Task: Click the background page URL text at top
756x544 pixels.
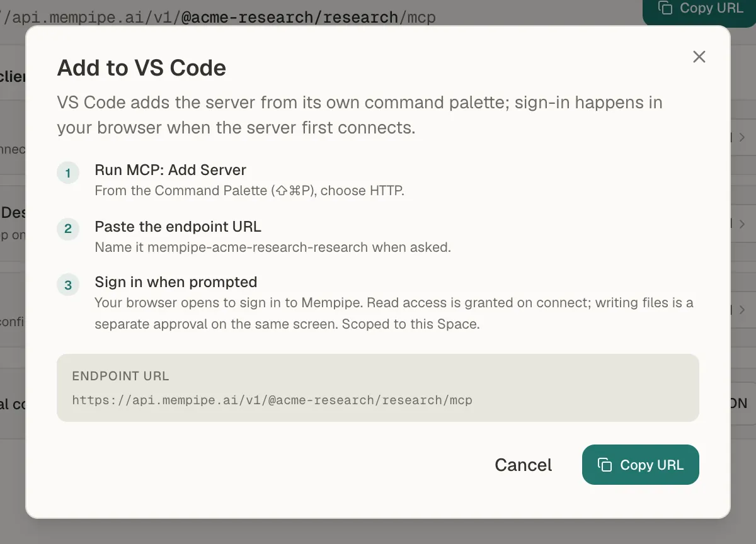Action: [x=217, y=17]
